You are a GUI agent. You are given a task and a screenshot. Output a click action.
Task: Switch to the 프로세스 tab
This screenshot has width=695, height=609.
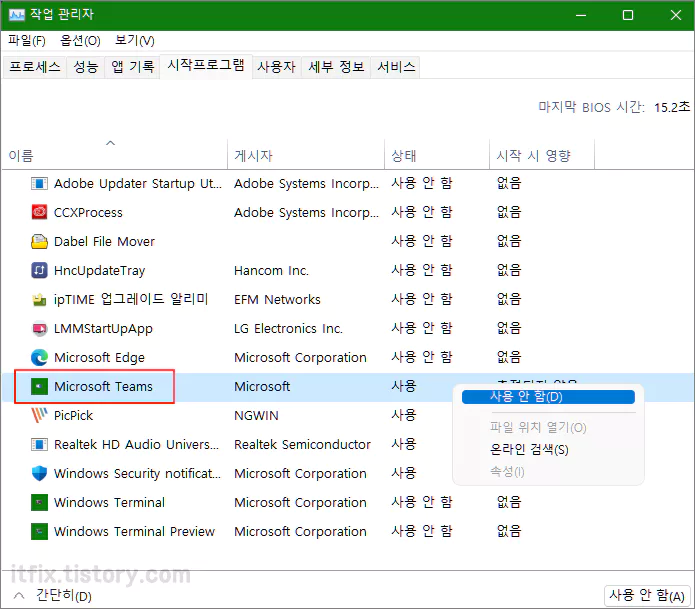tap(35, 67)
